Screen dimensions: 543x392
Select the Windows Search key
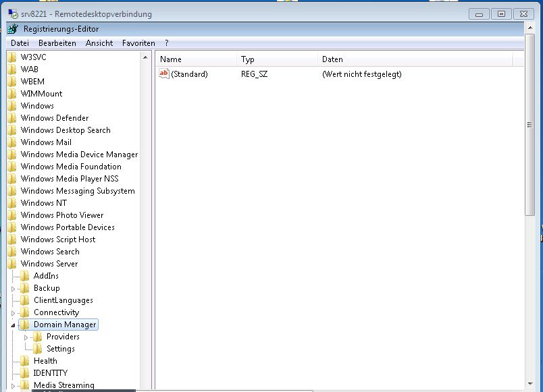coord(50,252)
